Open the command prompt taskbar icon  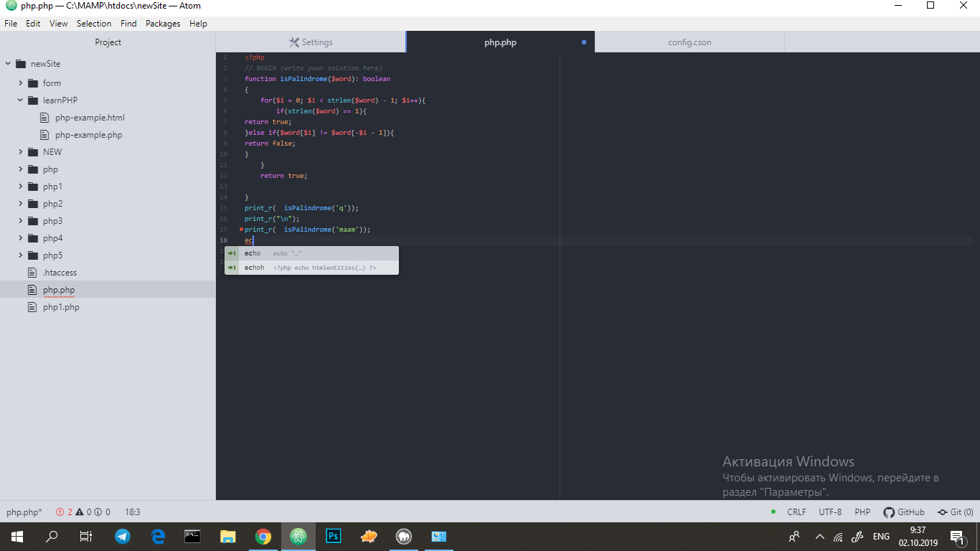[x=193, y=536]
